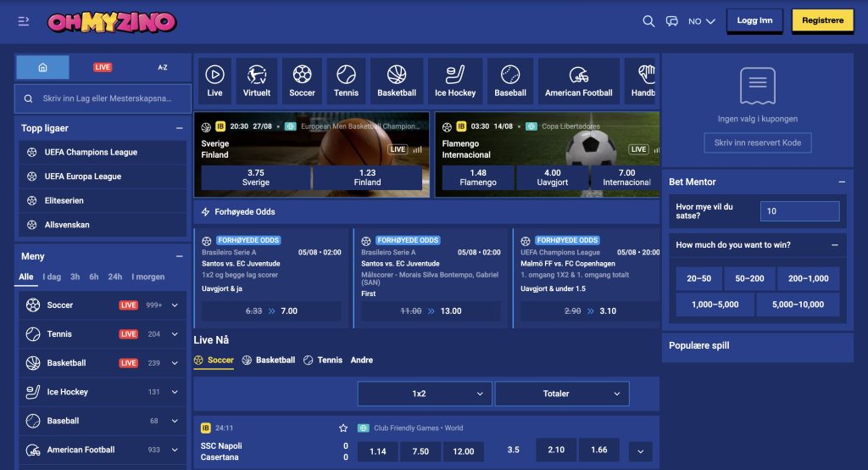This screenshot has height=470, width=868.
Task: Select the I dag time filter
Action: 52,277
